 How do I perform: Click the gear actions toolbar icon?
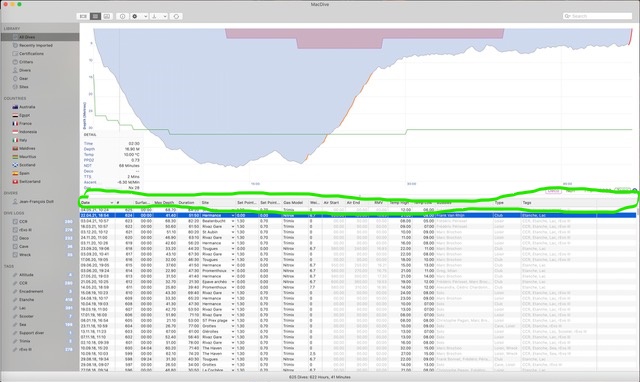click(135, 16)
